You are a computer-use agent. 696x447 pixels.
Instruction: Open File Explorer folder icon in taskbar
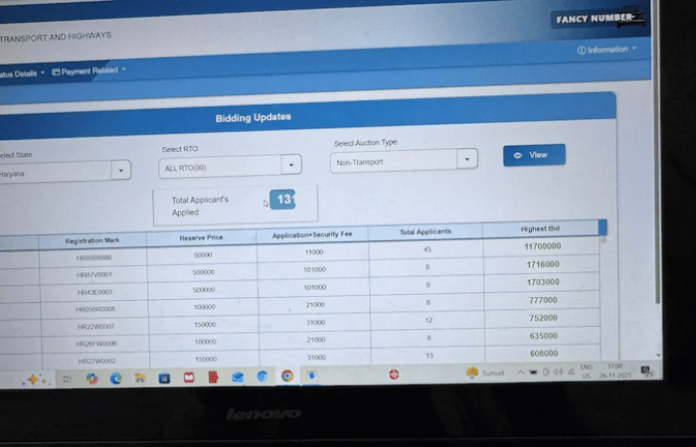point(140,378)
